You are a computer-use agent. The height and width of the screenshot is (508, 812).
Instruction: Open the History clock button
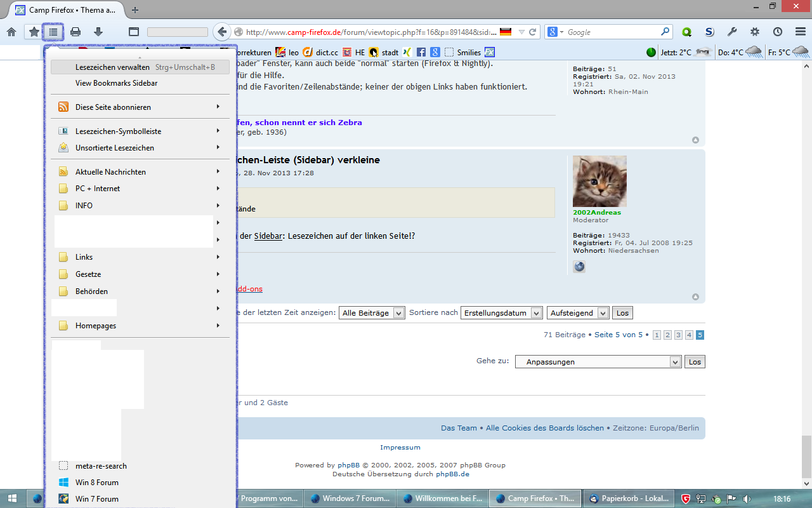click(777, 32)
